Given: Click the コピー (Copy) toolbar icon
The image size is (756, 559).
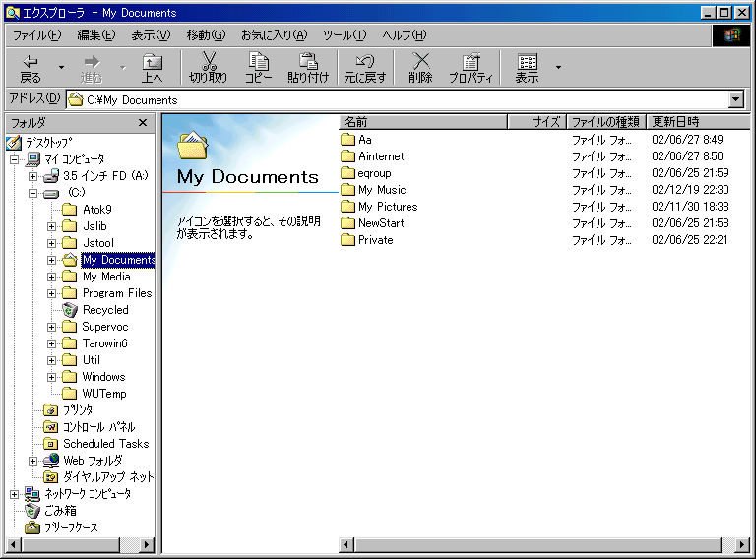Looking at the screenshot, I should pyautogui.click(x=259, y=62).
